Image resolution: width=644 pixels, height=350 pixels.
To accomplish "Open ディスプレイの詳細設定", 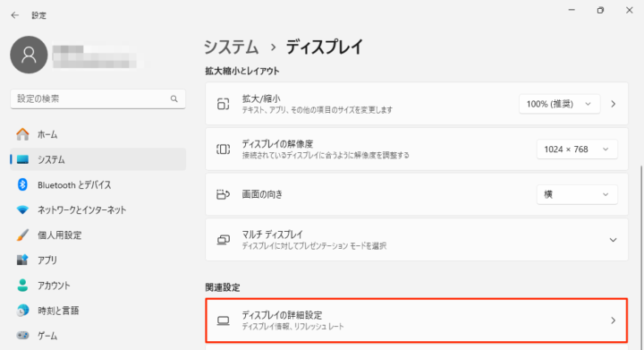I will tap(417, 320).
